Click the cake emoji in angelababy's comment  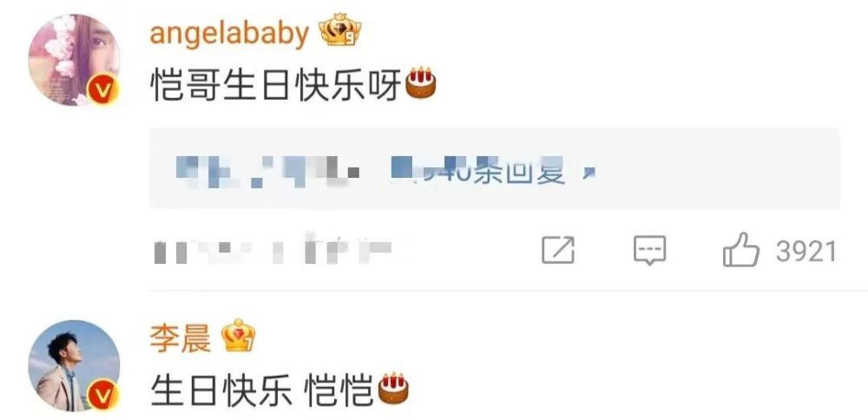point(421,83)
